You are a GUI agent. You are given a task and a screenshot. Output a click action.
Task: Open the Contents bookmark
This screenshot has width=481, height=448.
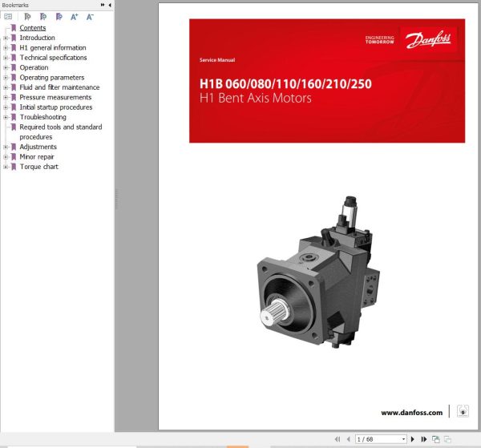[33, 27]
